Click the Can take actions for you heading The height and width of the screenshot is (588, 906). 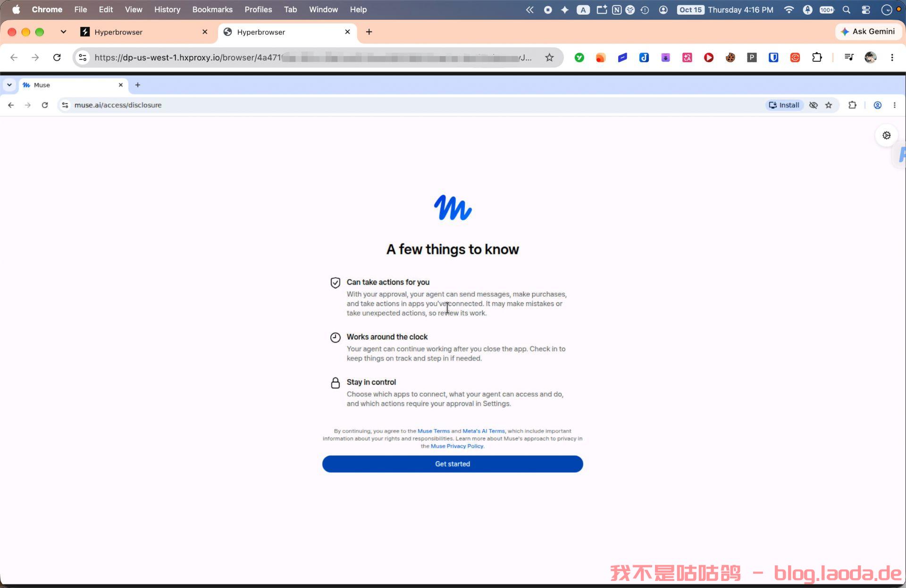[388, 282]
